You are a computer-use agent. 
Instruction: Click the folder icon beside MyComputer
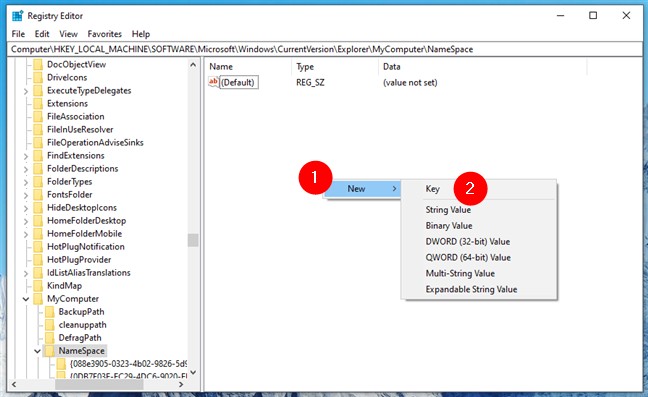click(x=38, y=299)
